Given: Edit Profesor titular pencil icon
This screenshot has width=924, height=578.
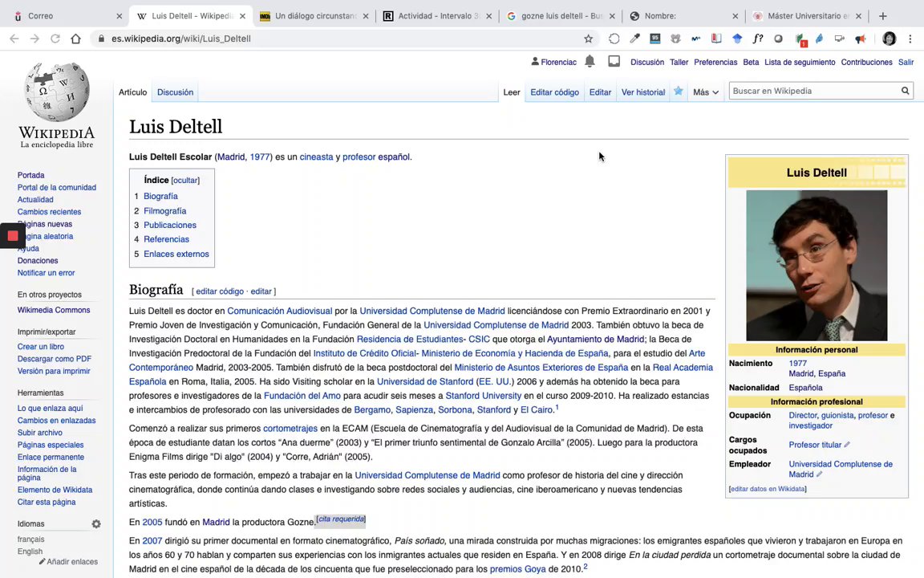Looking at the screenshot, I should pyautogui.click(x=847, y=445).
